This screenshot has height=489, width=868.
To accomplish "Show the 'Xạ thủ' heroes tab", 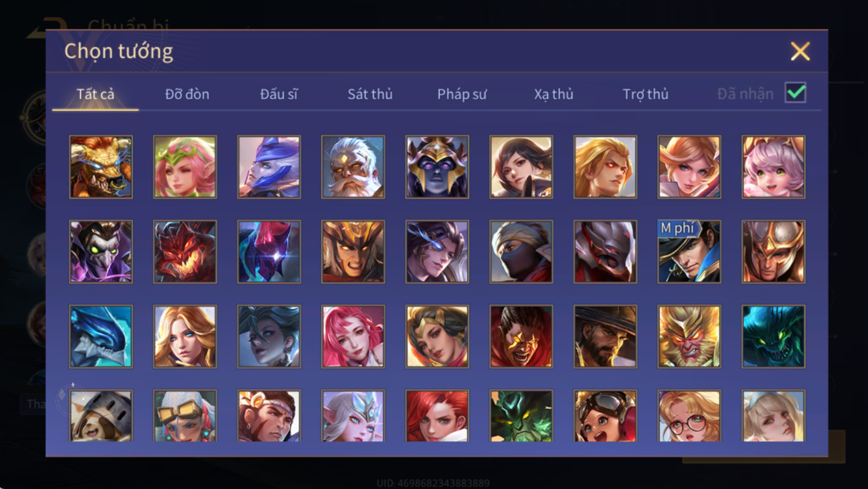I will 553,94.
